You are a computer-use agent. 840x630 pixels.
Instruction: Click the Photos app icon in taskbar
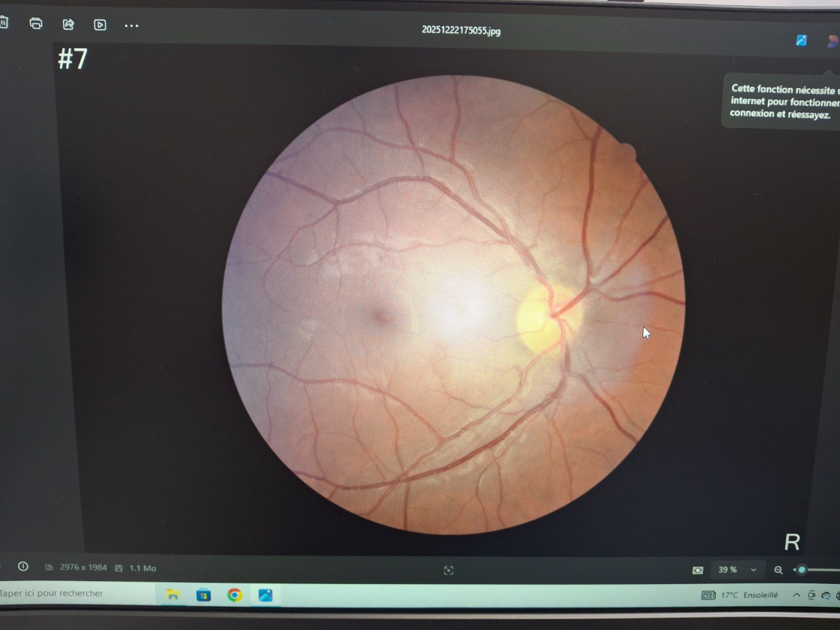(265, 595)
